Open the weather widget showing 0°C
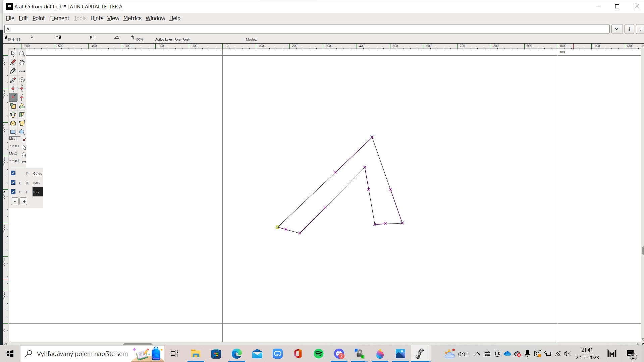 pyautogui.click(x=456, y=354)
